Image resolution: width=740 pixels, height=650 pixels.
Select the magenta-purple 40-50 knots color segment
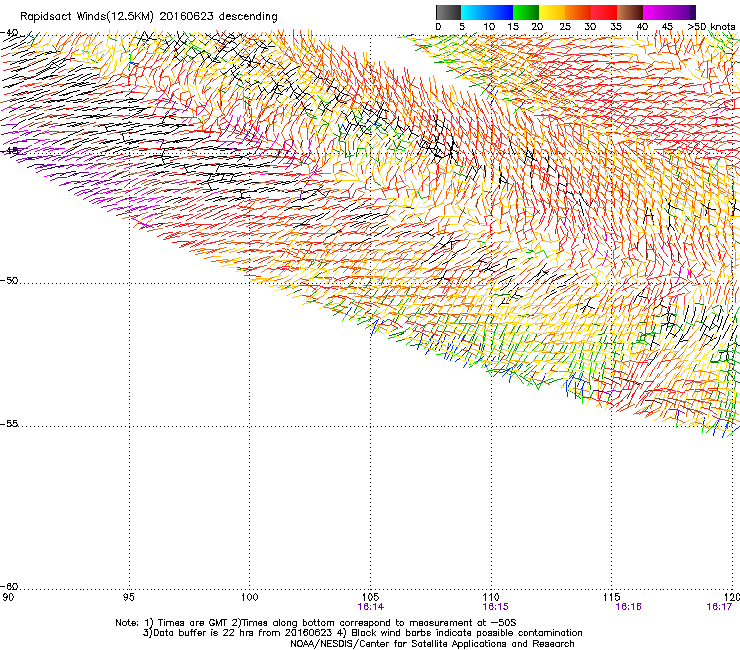[669, 12]
